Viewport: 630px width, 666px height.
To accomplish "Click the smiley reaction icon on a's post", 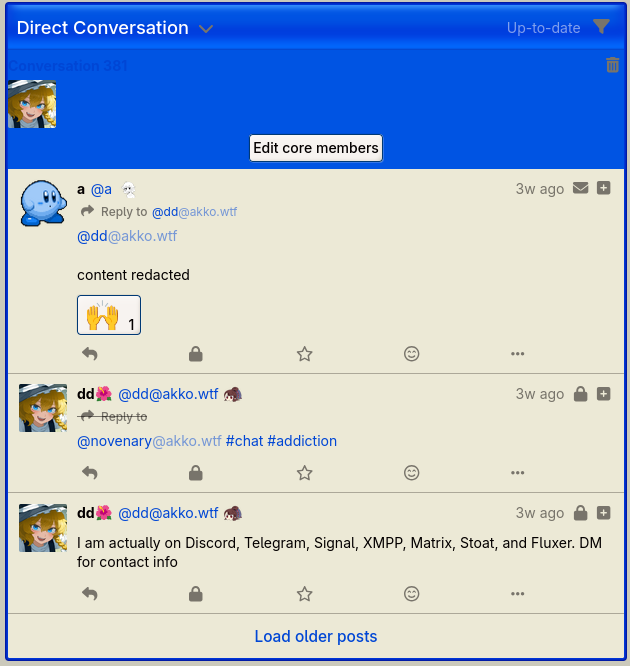I will (x=411, y=354).
